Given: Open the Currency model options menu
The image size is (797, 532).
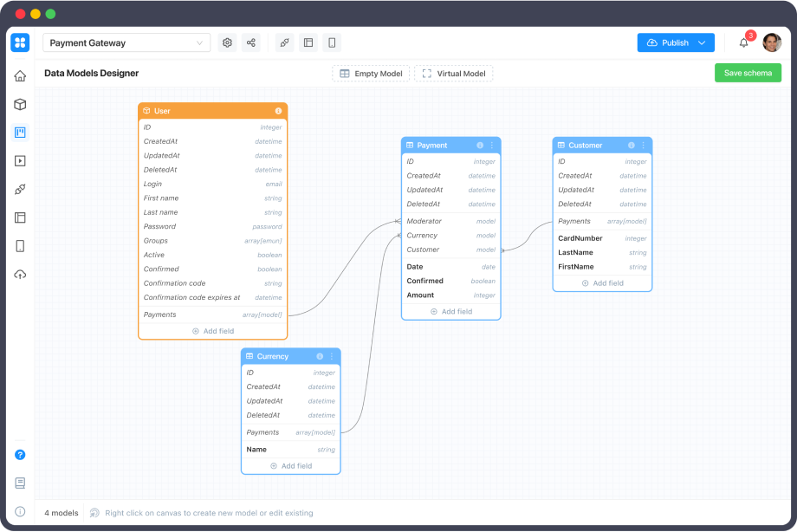Looking at the screenshot, I should 331,356.
